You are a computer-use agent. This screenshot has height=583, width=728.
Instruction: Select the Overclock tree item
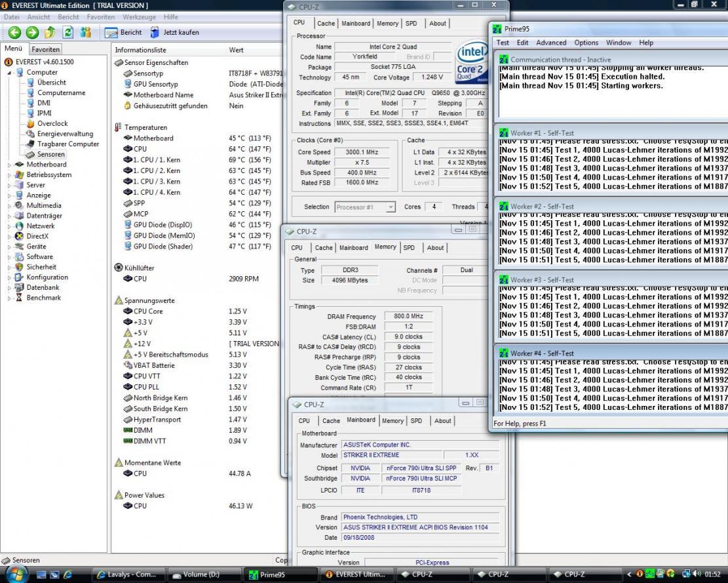[x=52, y=123]
